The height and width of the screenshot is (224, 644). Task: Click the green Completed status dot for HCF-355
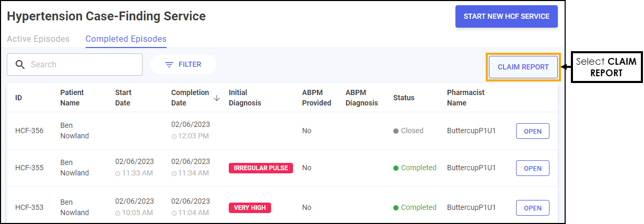[396, 168]
